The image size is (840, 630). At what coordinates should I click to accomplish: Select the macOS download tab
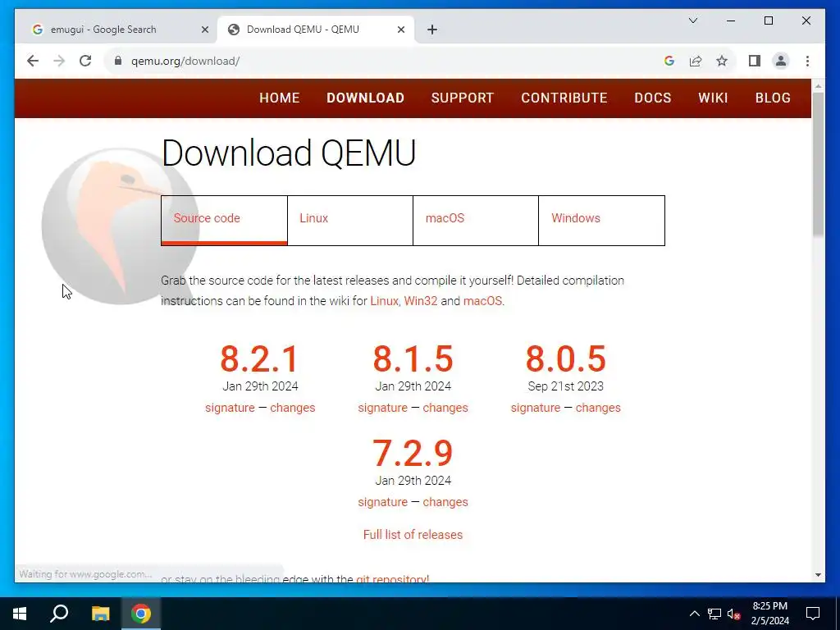click(476, 220)
